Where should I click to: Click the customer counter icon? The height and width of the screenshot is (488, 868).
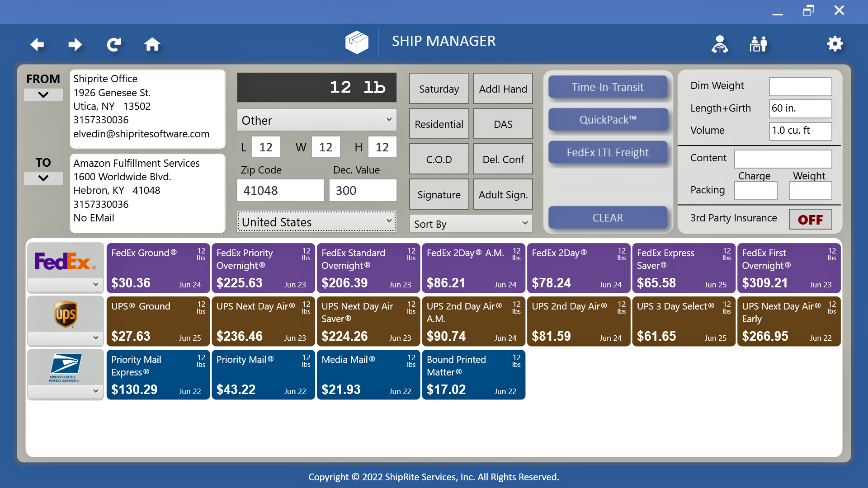(758, 44)
